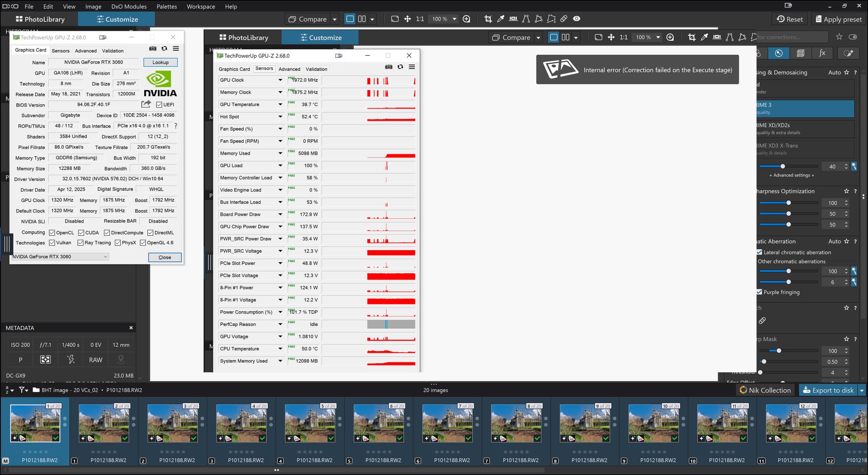Click the Lookup button in GPU-Z
Image resolution: width=868 pixels, height=475 pixels.
tap(160, 62)
